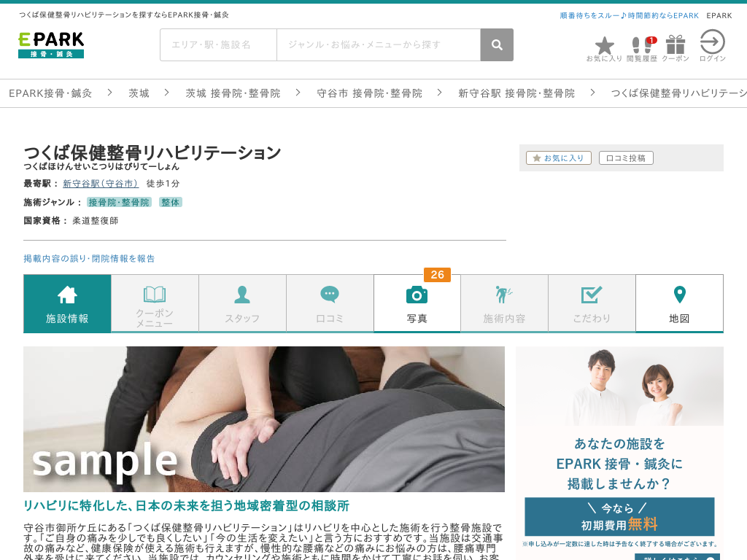Viewport: 747px width, 560px height.
Task: Report errors via 掲載内容の誤り・閉院情報を報告 link
Action: [89, 259]
